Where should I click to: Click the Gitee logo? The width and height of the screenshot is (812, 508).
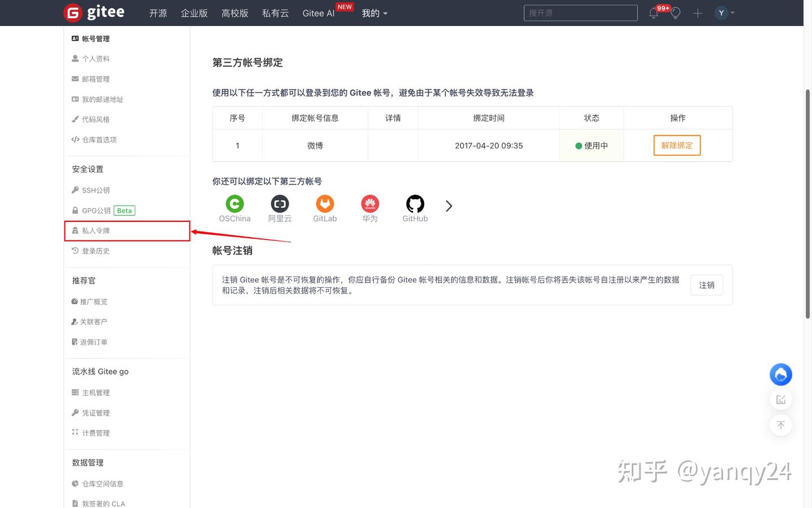click(x=93, y=12)
